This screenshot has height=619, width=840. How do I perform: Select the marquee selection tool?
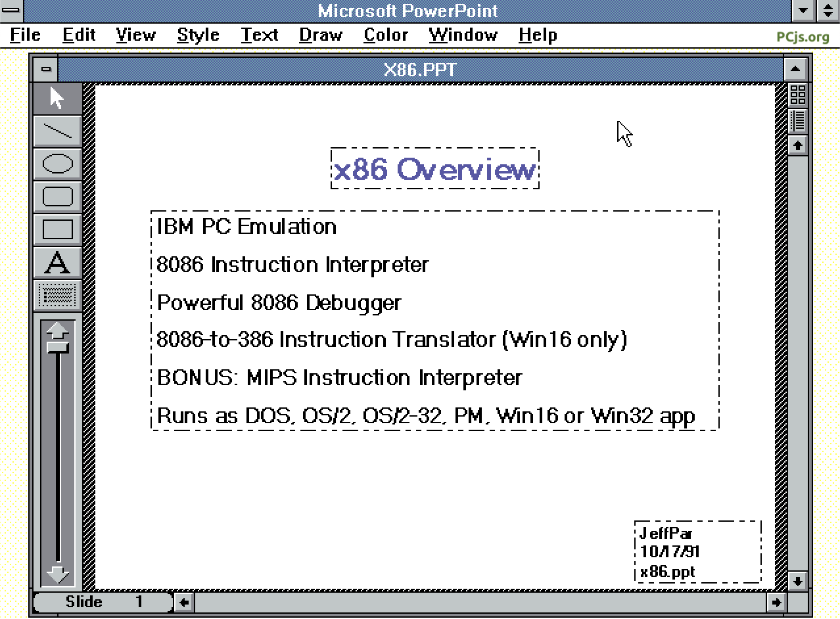(57, 295)
